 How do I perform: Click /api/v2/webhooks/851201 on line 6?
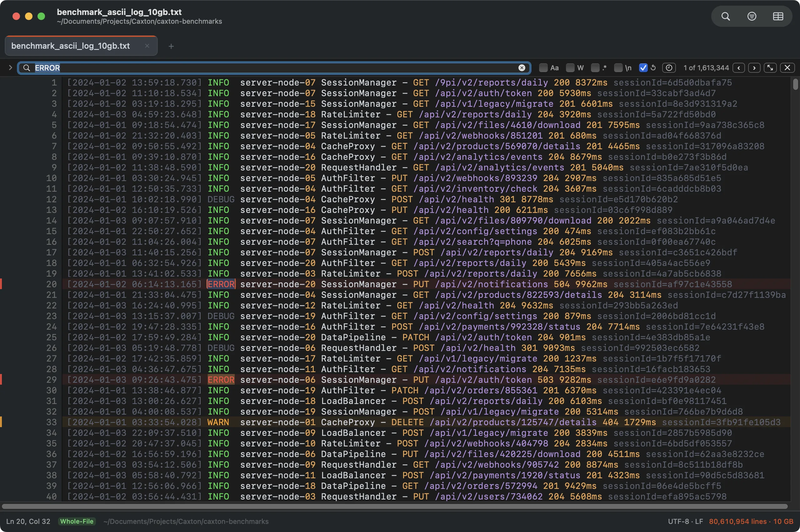pos(481,136)
